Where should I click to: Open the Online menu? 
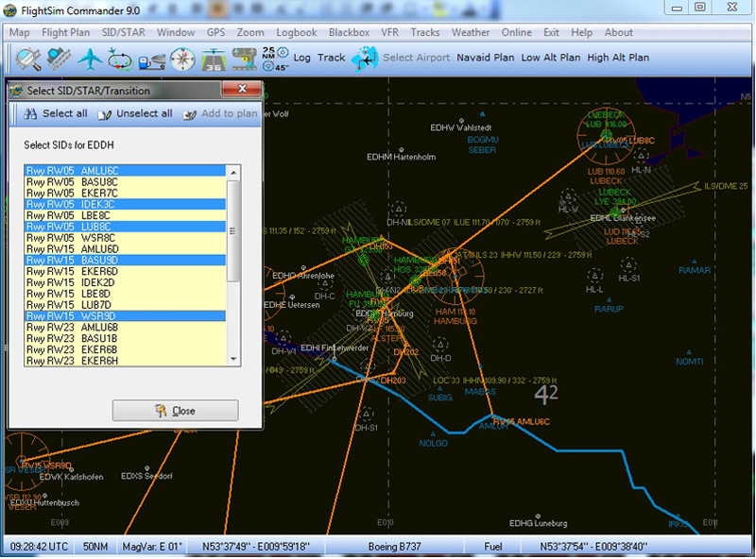tap(516, 33)
